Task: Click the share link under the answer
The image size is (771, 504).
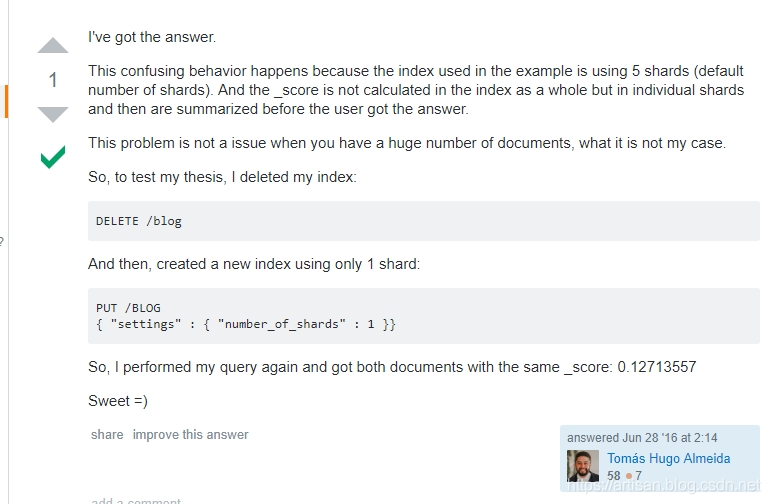Action: [x=107, y=435]
